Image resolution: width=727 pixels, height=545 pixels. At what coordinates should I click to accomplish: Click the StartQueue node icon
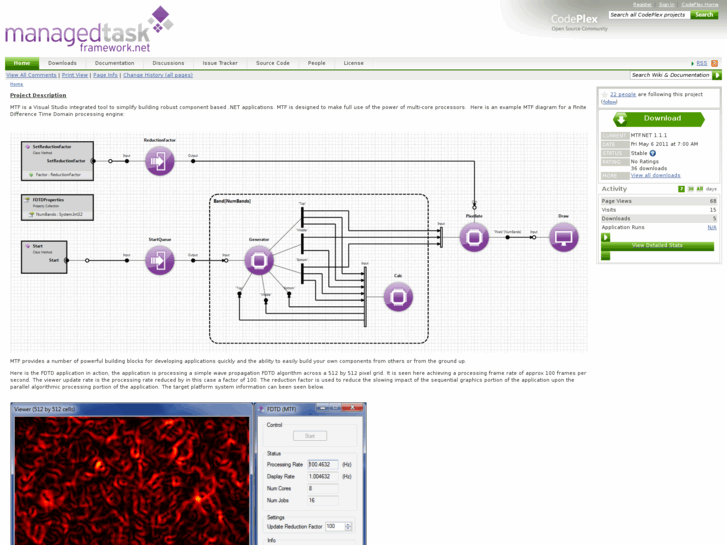159,260
